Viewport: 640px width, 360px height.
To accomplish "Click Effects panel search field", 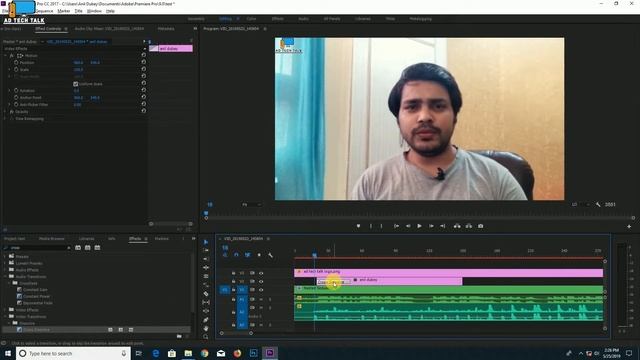I will (38, 248).
